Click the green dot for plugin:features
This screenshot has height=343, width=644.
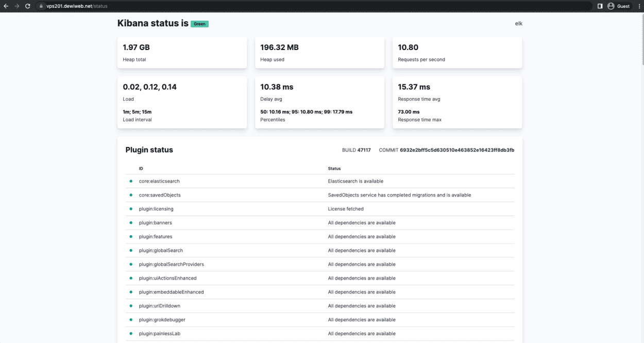(x=131, y=237)
